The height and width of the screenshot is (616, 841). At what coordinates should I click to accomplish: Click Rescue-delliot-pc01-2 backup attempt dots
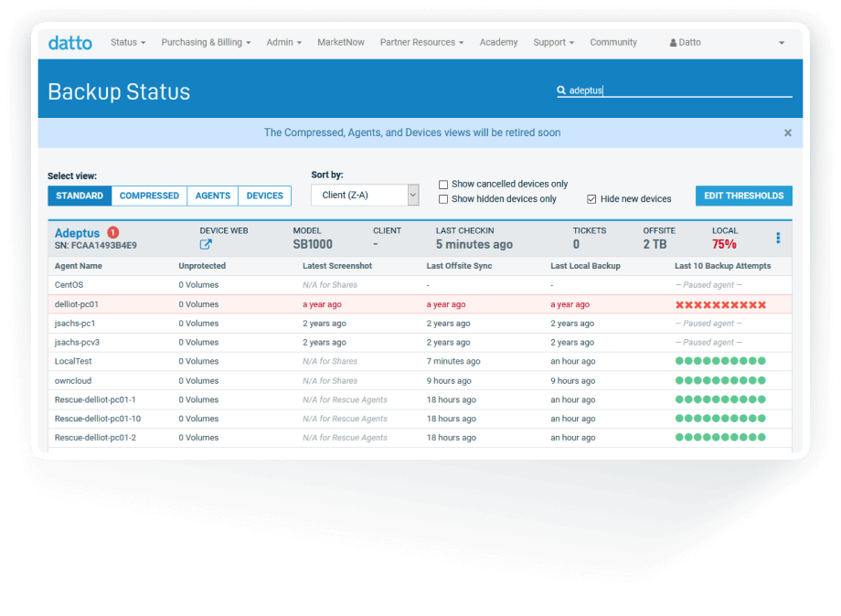[720, 438]
